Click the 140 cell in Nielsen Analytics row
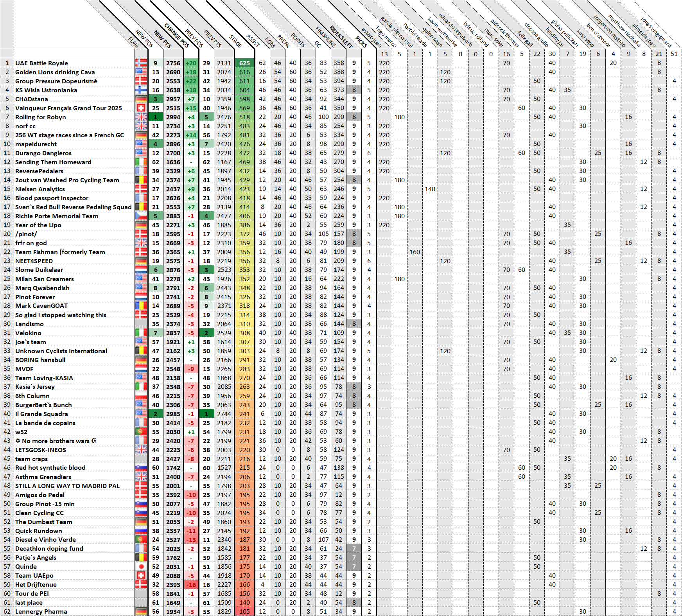This screenshot has width=682, height=616. pyautogui.click(x=430, y=189)
